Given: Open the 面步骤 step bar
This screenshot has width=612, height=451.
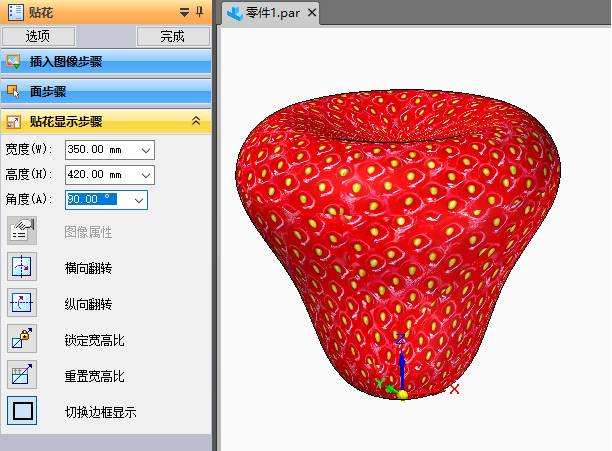Looking at the screenshot, I should (106, 91).
